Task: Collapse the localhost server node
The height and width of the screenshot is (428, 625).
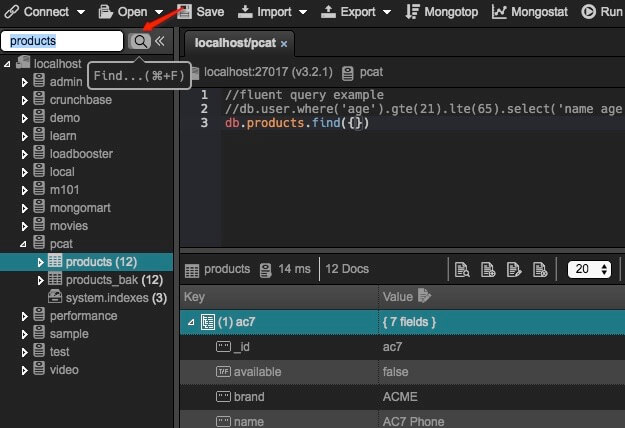Action: (x=7, y=64)
